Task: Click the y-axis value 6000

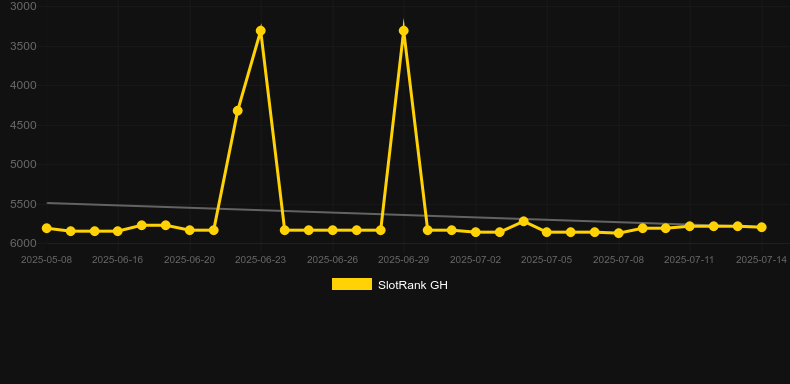Action: [23, 243]
